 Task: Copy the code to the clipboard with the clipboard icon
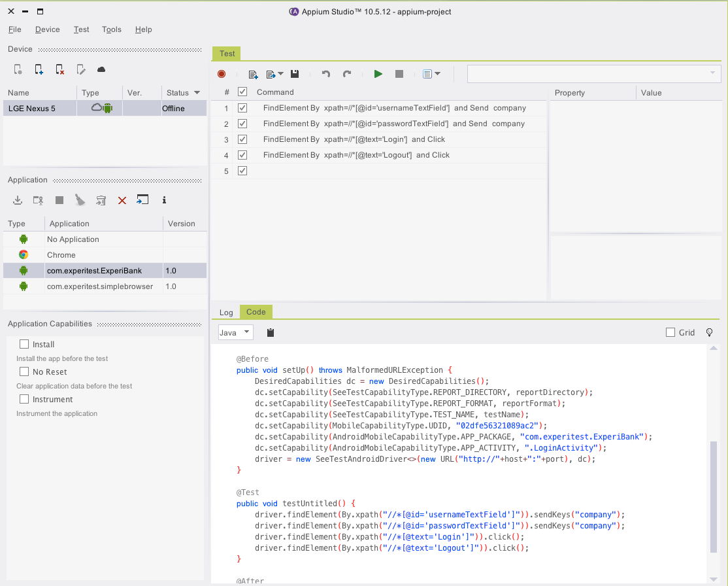tap(271, 332)
